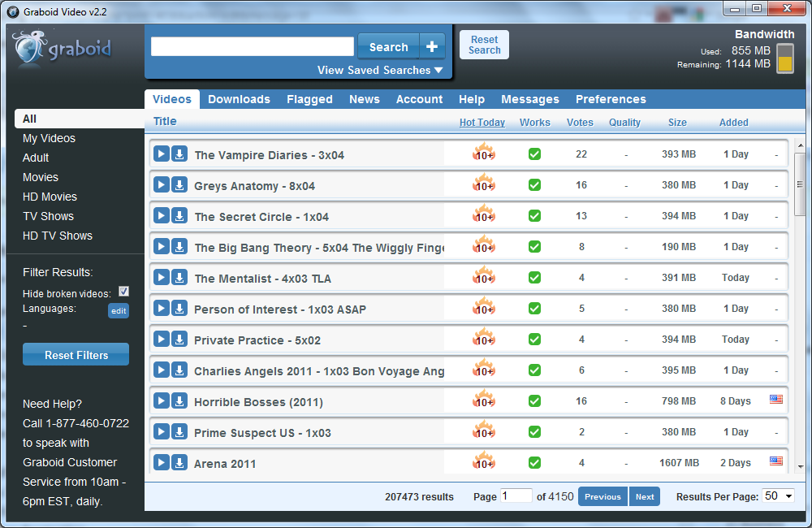Go to Previous results page
Viewport: 812px width, 528px height.
(x=603, y=496)
